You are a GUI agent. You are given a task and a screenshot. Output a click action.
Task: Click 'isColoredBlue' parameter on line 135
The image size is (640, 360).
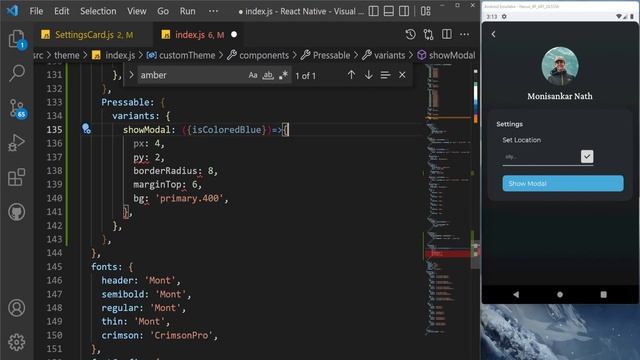(226, 130)
